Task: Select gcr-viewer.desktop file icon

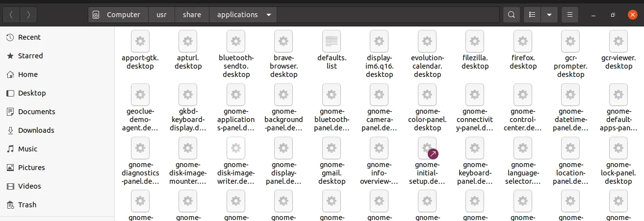Action: coord(618,40)
